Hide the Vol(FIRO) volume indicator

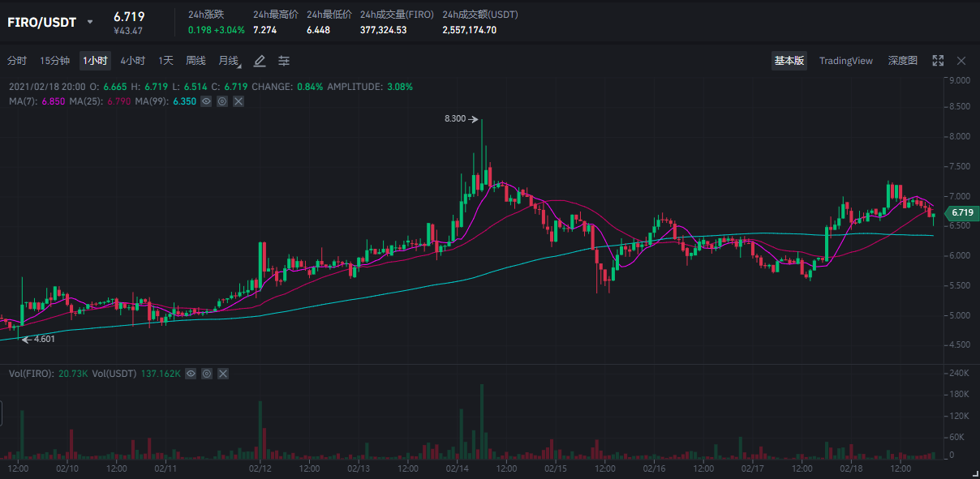tap(191, 374)
